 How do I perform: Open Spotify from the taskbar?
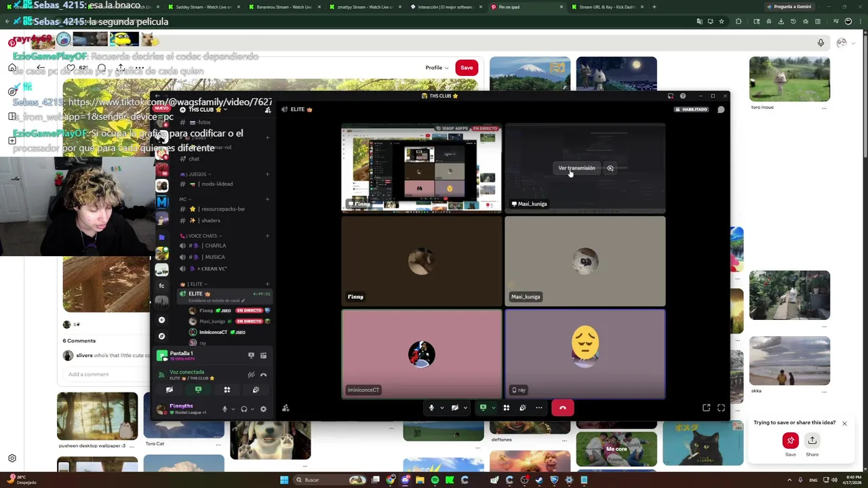click(435, 480)
